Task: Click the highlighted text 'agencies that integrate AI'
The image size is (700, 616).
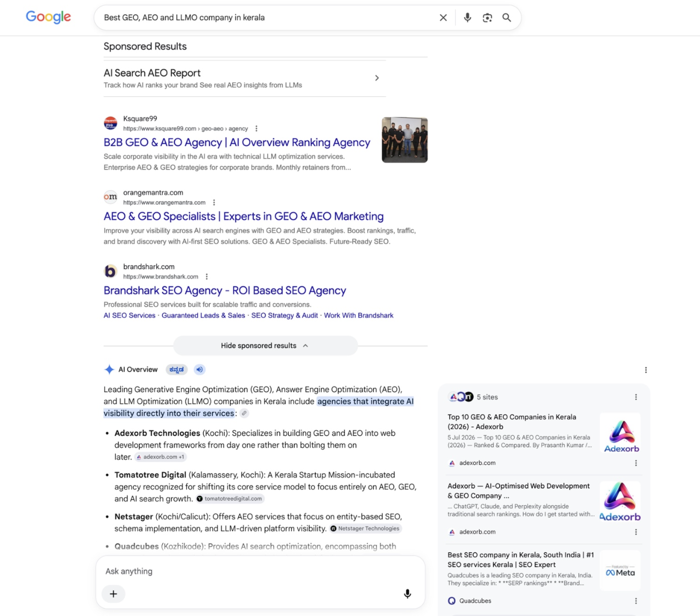Action: click(x=365, y=401)
